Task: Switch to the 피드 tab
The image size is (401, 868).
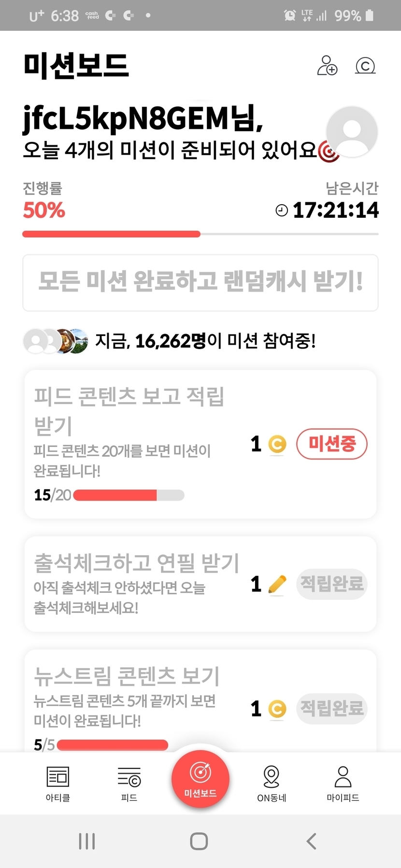Action: [129, 783]
